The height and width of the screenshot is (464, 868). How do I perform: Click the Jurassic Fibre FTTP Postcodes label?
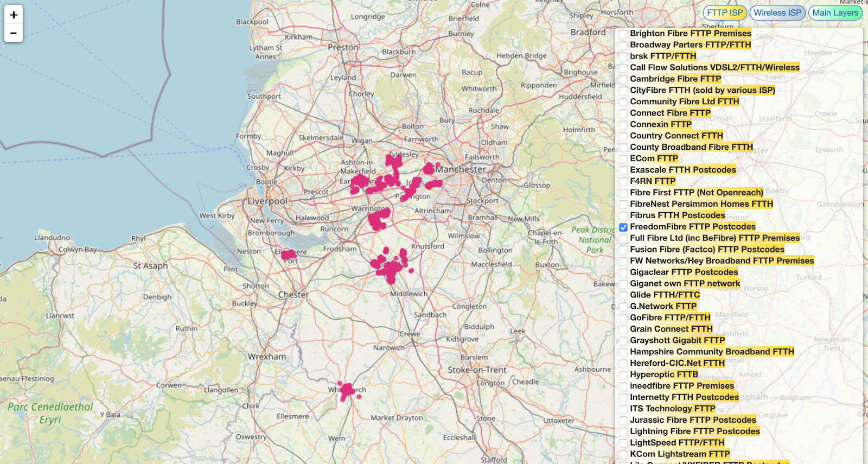(692, 420)
